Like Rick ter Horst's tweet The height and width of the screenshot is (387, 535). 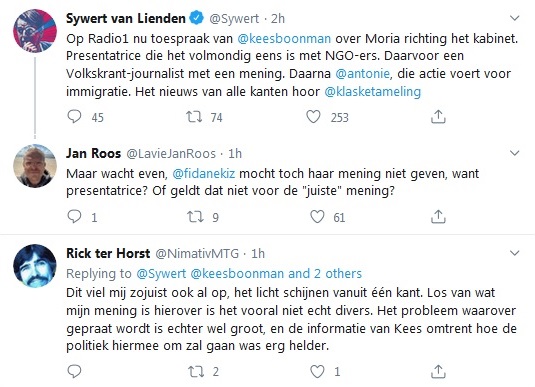[x=317, y=371]
